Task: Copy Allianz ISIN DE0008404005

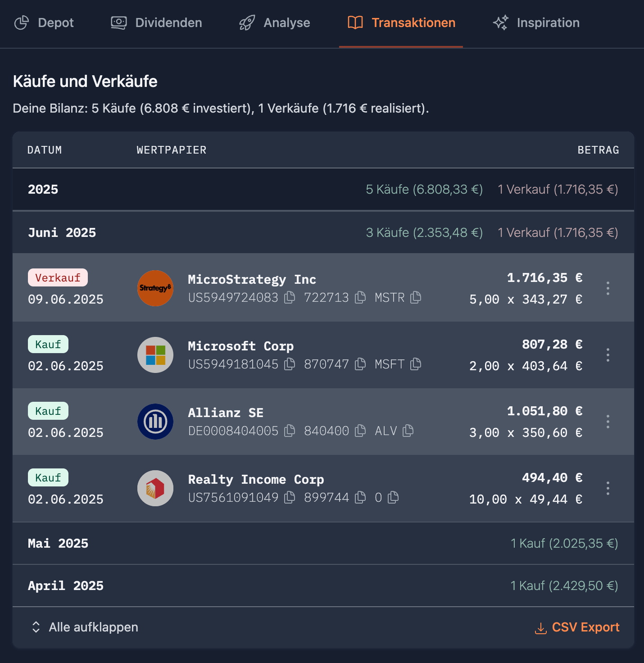Action: (290, 431)
